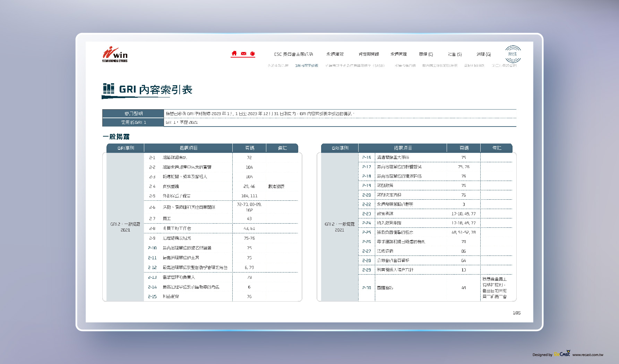Open the 社會 (S) menu item
The height and width of the screenshot is (364, 619).
(x=455, y=54)
